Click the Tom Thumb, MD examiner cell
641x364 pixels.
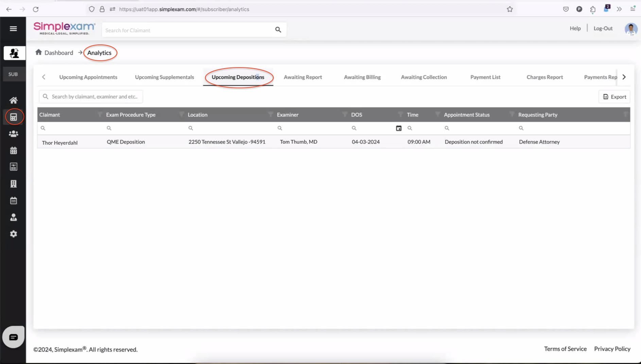(298, 142)
